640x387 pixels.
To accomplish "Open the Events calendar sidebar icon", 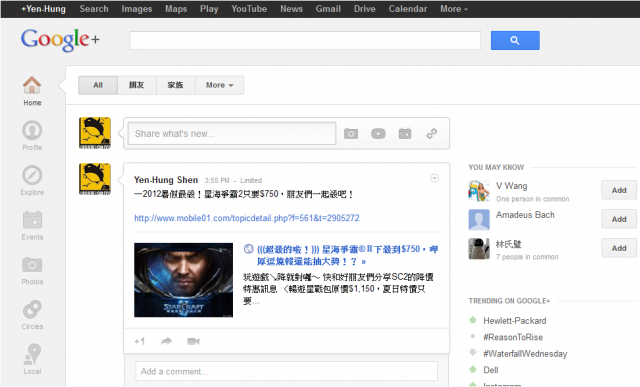I will click(x=32, y=220).
